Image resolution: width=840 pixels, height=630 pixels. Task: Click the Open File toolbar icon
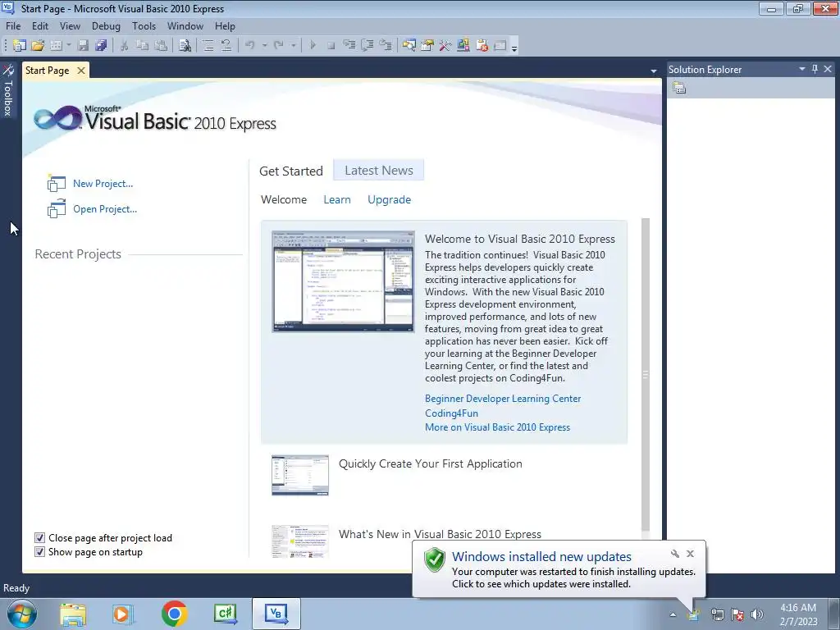pos(38,46)
